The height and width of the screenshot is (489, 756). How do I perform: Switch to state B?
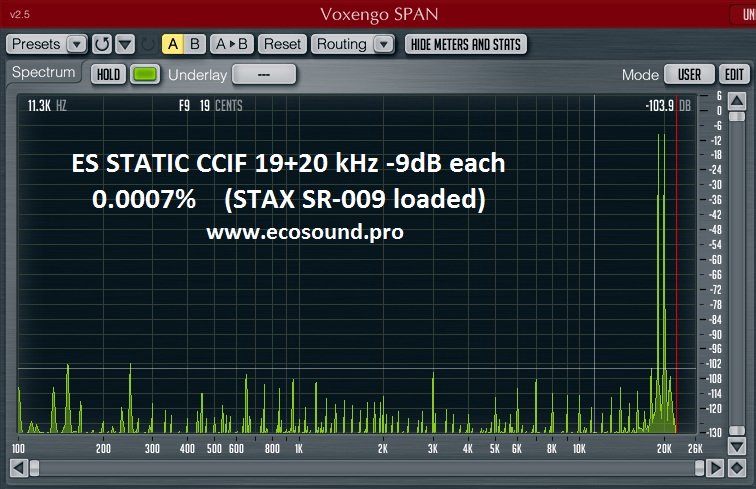pyautogui.click(x=195, y=44)
